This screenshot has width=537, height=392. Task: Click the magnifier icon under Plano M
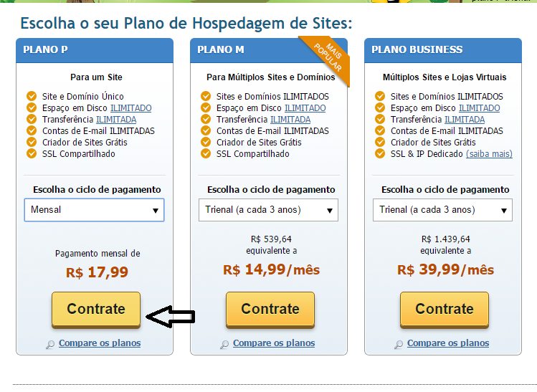click(224, 345)
